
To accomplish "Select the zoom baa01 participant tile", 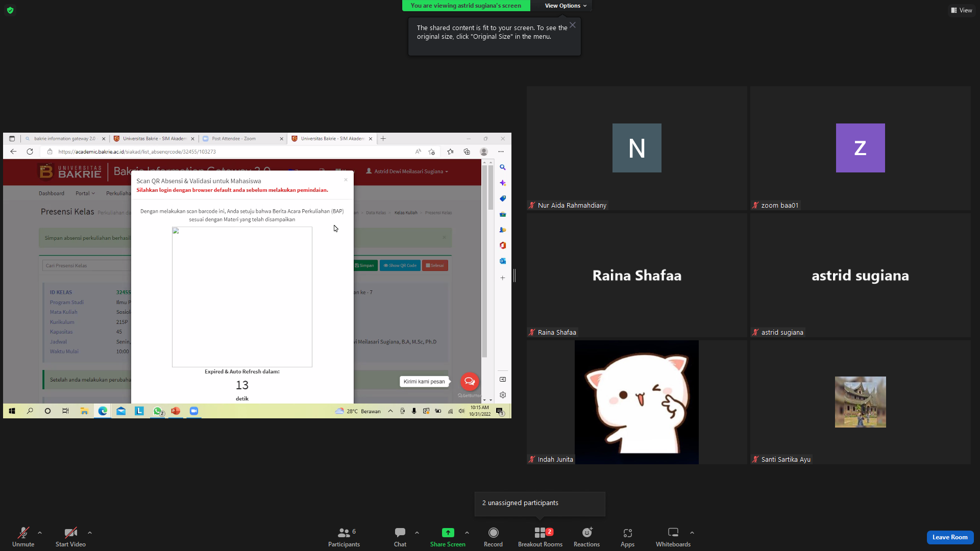I will pos(860,148).
